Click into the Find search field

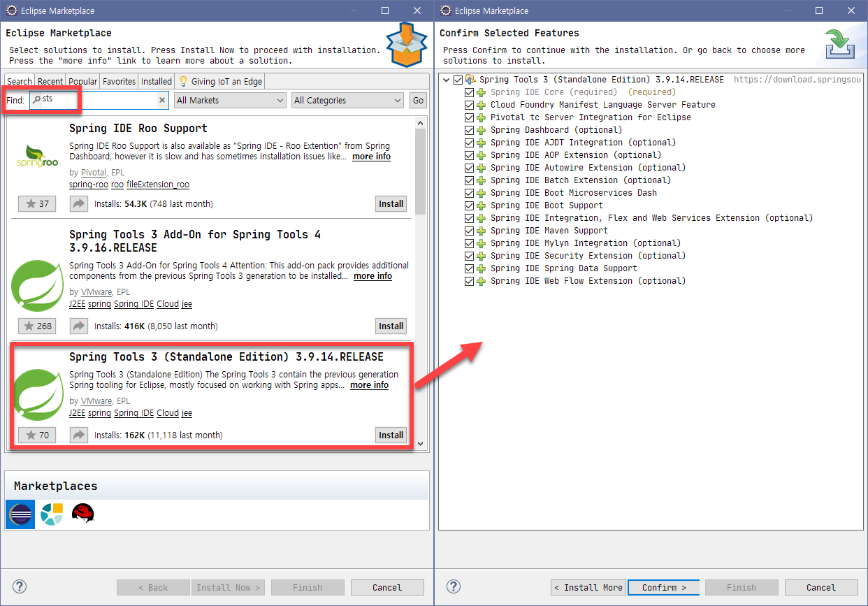pos(99,101)
